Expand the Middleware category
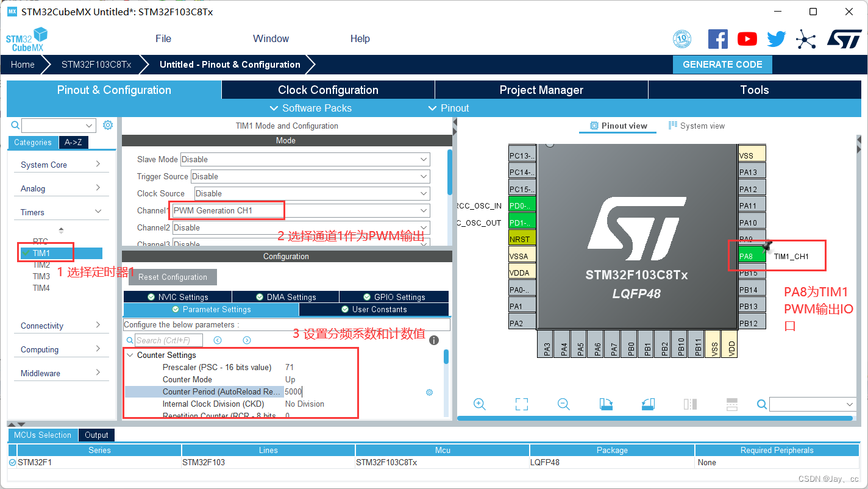The image size is (868, 489). [x=60, y=373]
